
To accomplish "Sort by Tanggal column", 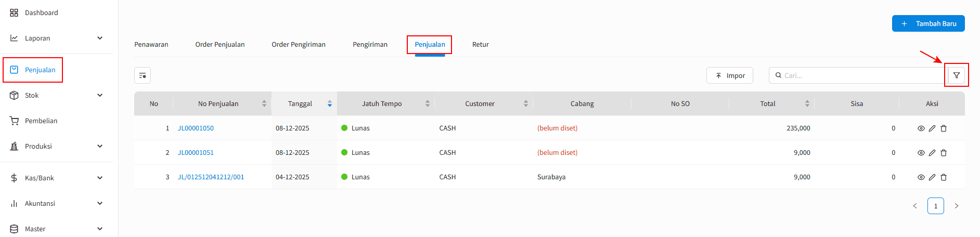I will [x=329, y=104].
